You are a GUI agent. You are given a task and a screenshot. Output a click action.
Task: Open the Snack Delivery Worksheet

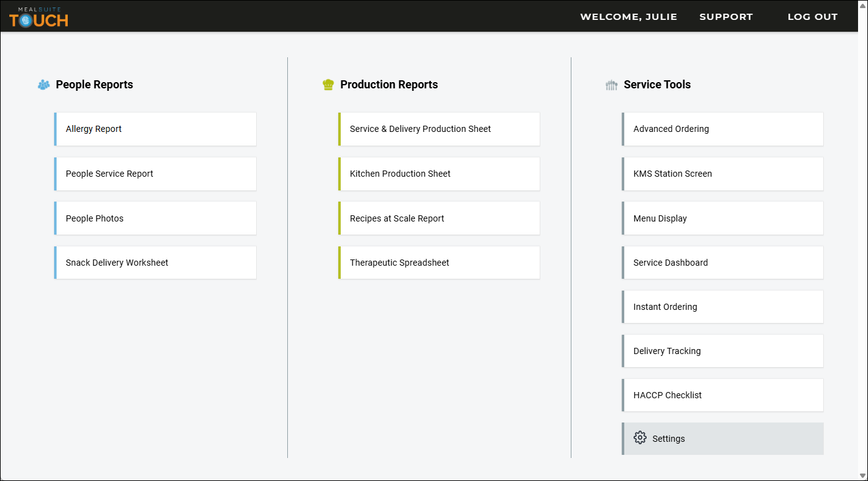pyautogui.click(x=155, y=263)
